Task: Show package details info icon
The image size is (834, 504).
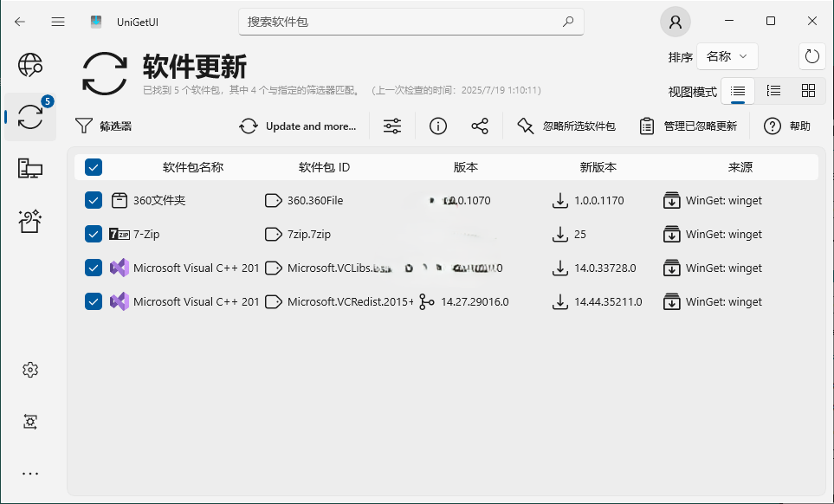Action: [x=437, y=126]
